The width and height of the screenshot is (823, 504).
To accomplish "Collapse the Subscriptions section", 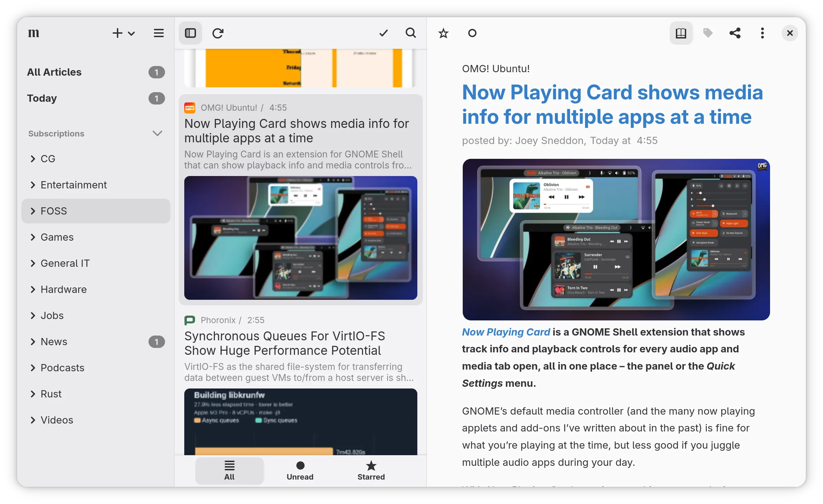I will (x=157, y=133).
